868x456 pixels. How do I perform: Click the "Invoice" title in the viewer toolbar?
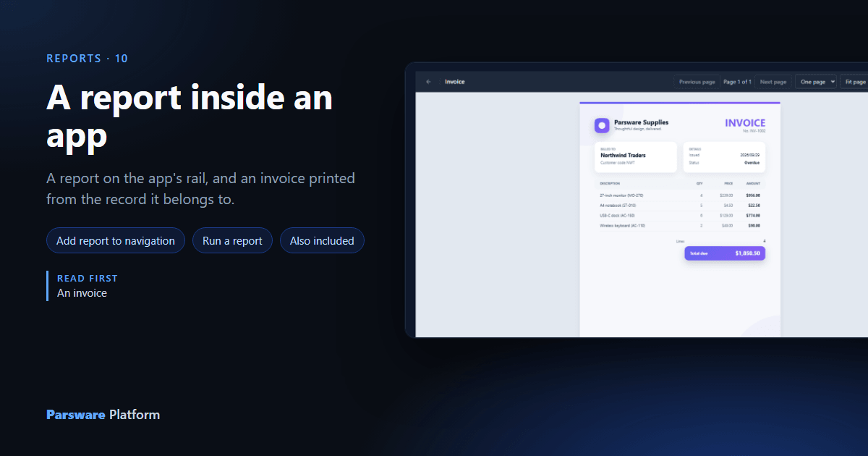pos(455,82)
